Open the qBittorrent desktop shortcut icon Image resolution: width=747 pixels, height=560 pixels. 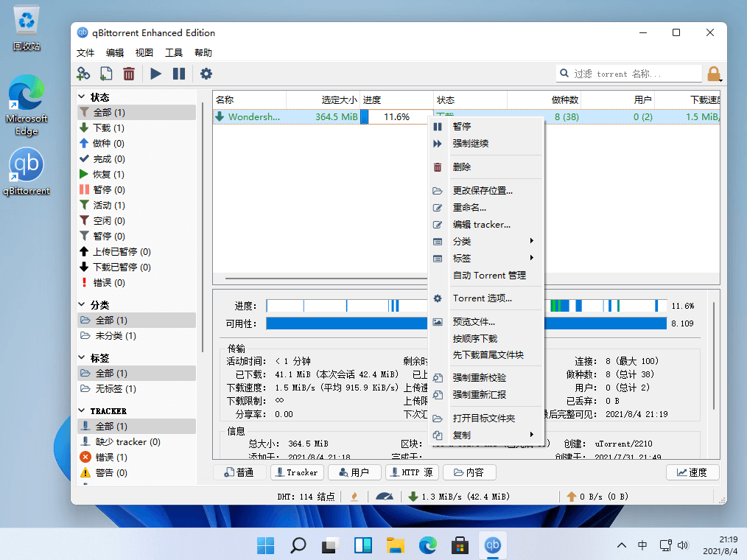pos(27,172)
